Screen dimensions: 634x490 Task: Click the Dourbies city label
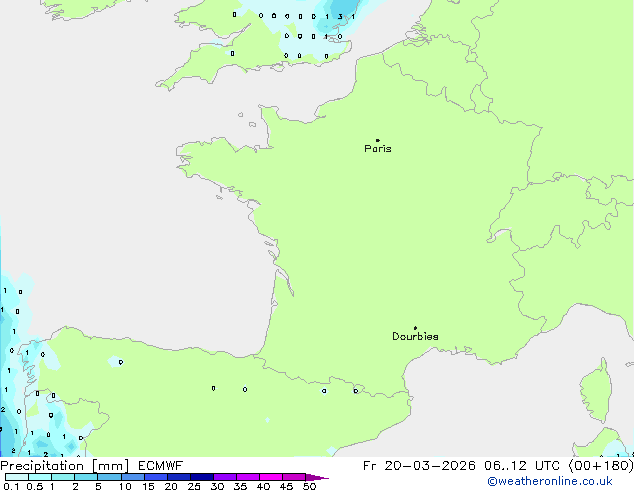[x=415, y=336]
